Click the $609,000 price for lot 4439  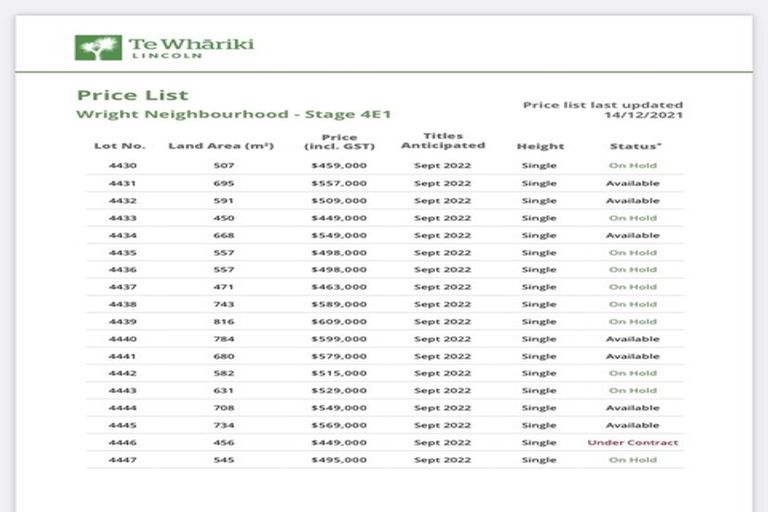(339, 322)
